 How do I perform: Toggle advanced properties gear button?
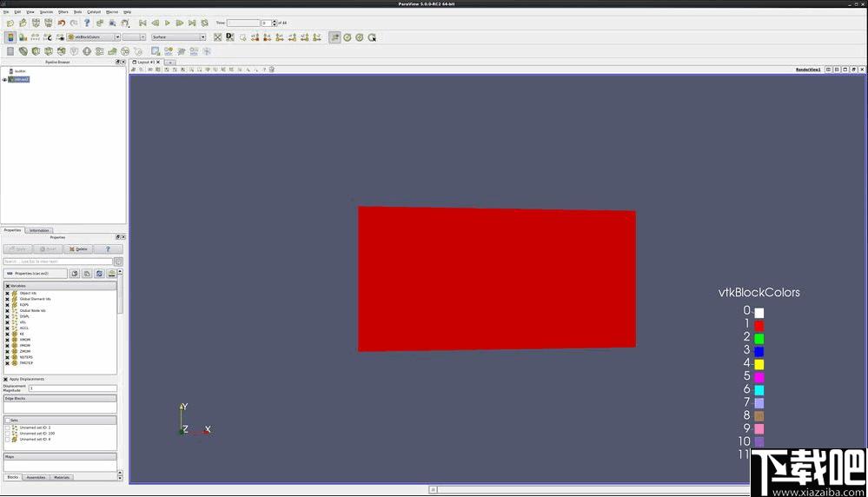point(118,262)
